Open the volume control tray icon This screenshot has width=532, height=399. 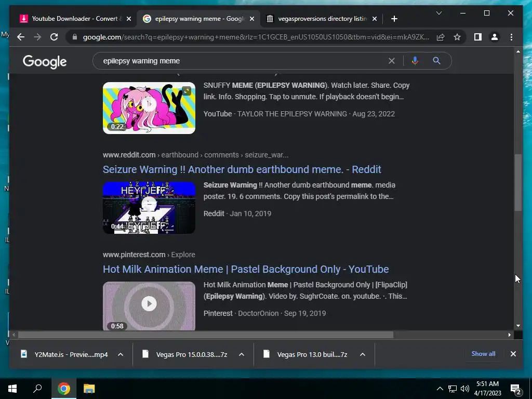(465, 389)
